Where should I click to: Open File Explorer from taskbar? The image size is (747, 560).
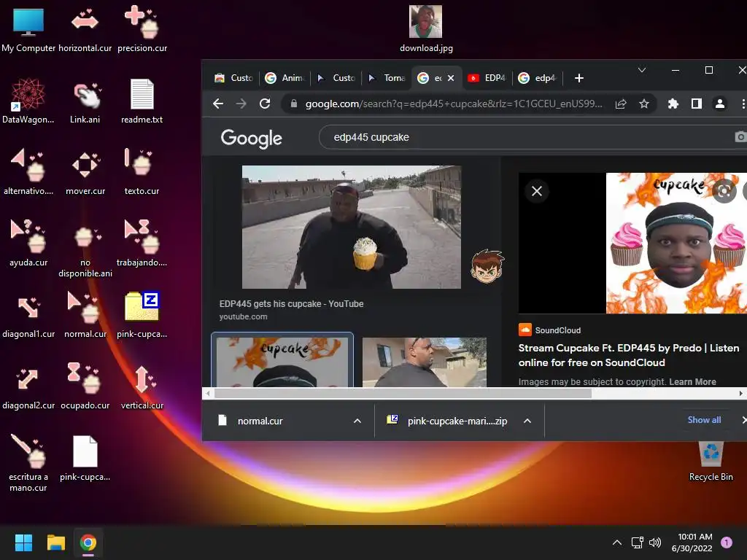pos(55,542)
